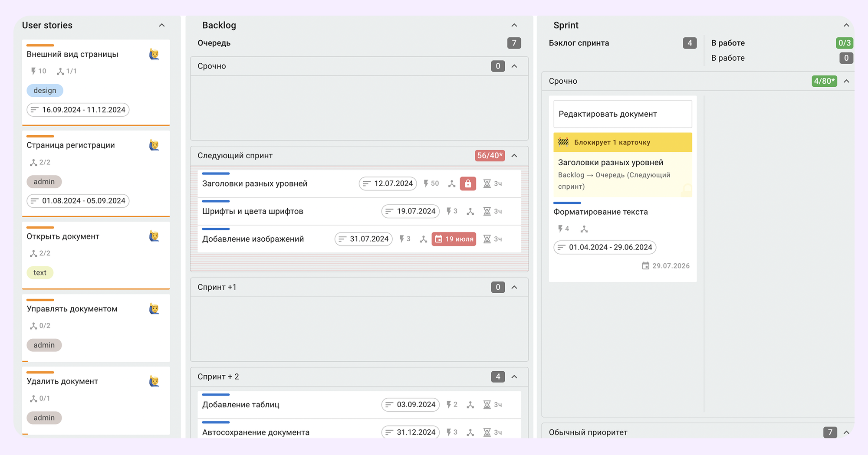Click the roadblock icon in Блокирует 1 карточку banner

pos(563,142)
